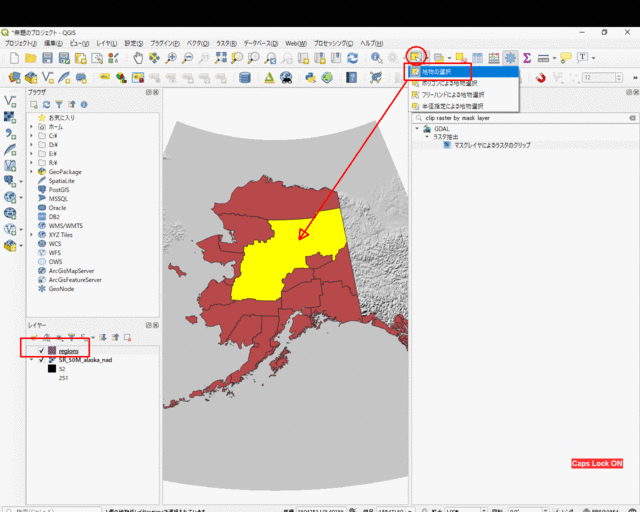Expand the GeoPackage node in Browser
Screen dimensions: 640x512
(x=31, y=172)
